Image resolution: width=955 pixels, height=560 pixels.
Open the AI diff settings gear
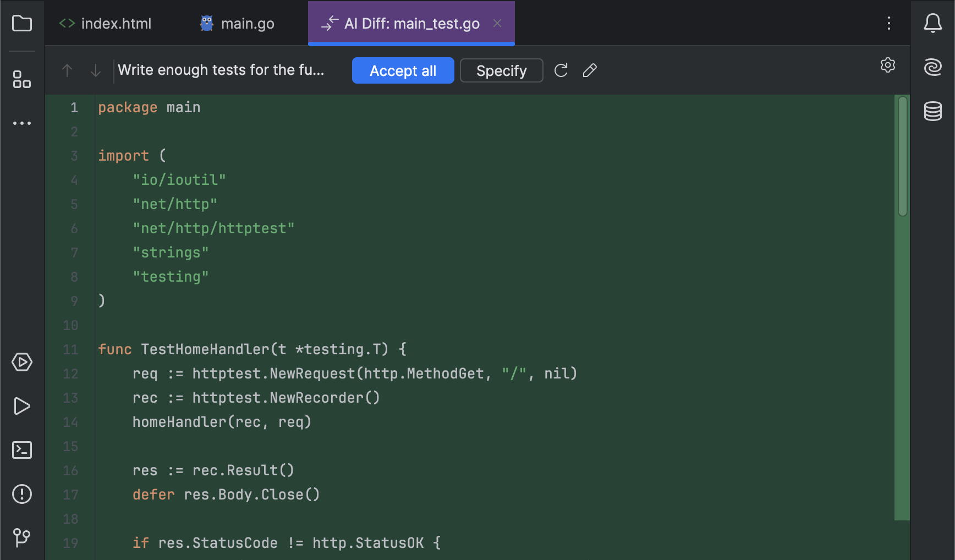[888, 65]
